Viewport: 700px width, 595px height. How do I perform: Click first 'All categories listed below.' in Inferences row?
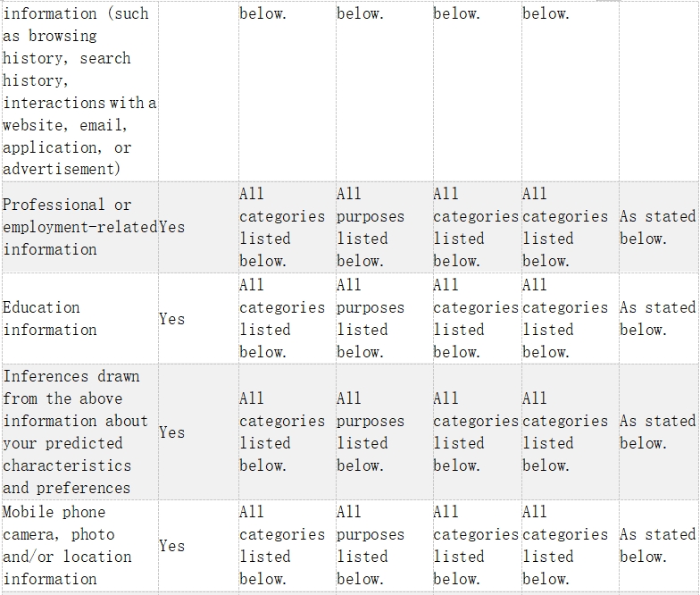(282, 432)
